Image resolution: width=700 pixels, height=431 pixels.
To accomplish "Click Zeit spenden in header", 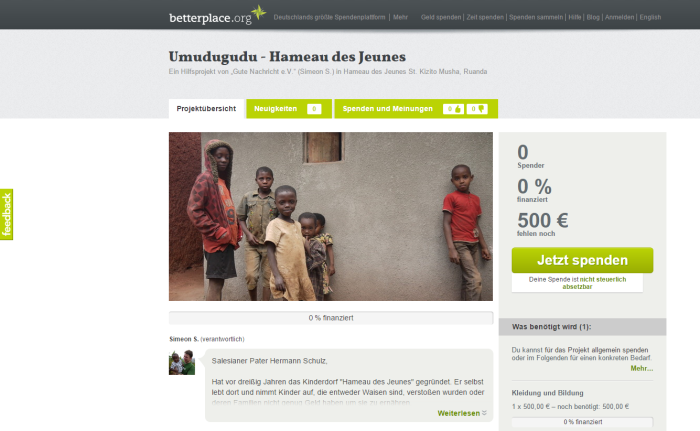I will pyautogui.click(x=485, y=17).
